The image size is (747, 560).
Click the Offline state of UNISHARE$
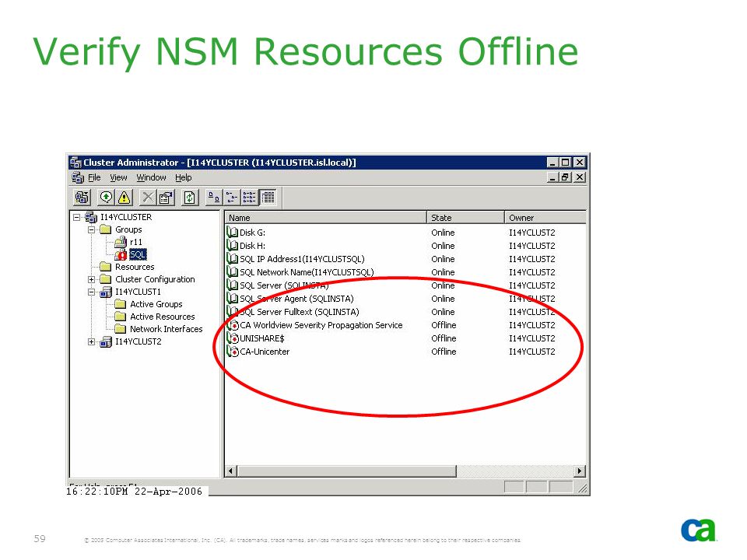444,338
